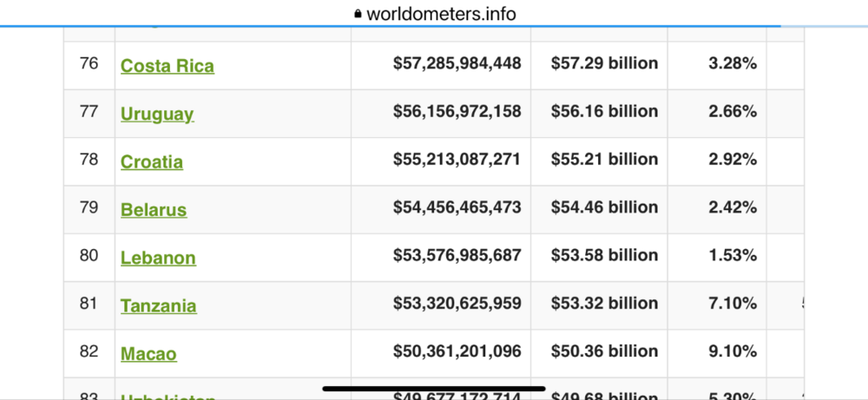The height and width of the screenshot is (400, 868).
Task: Open the Uruguay country link
Action: coord(157,114)
